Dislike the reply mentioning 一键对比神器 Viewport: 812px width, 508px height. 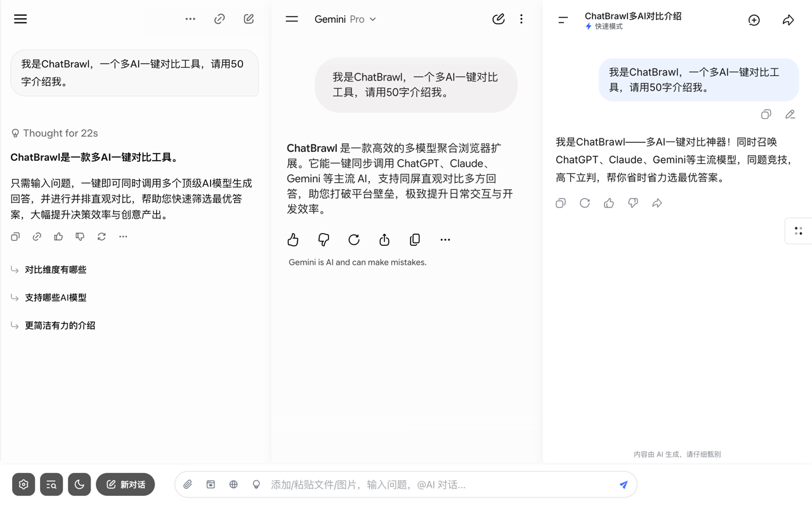pos(633,203)
